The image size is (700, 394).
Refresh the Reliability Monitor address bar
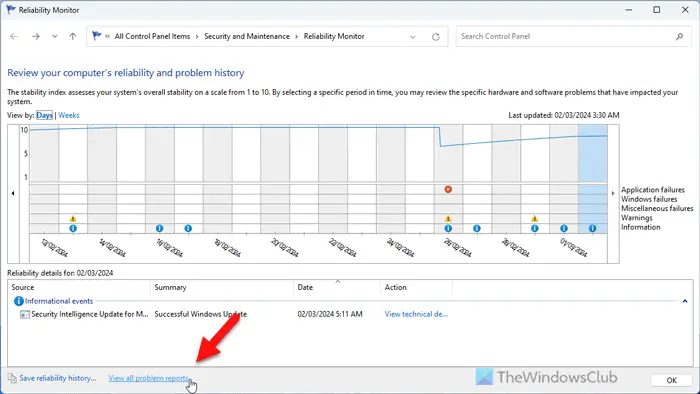[x=436, y=37]
